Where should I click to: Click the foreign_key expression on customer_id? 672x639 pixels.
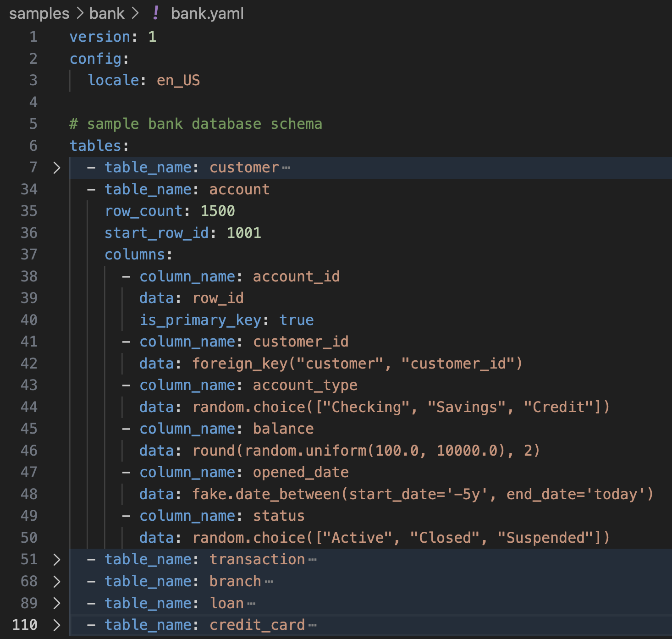pos(357,363)
